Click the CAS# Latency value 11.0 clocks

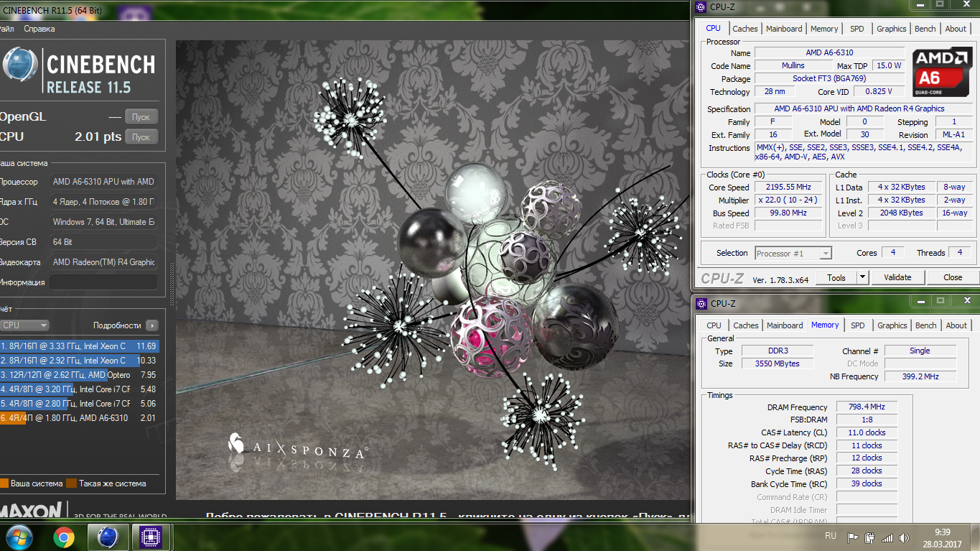coord(867,432)
